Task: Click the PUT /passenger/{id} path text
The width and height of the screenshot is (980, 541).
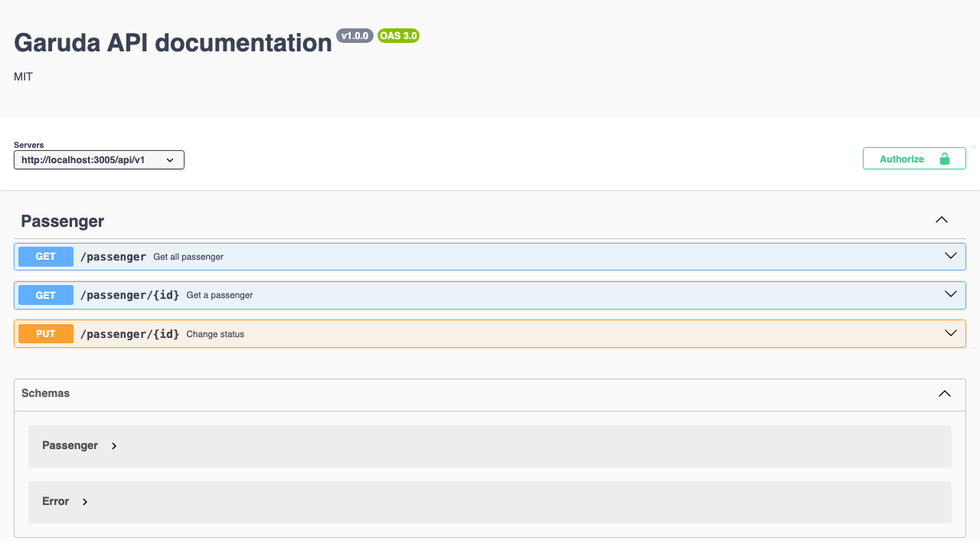Action: 130,334
